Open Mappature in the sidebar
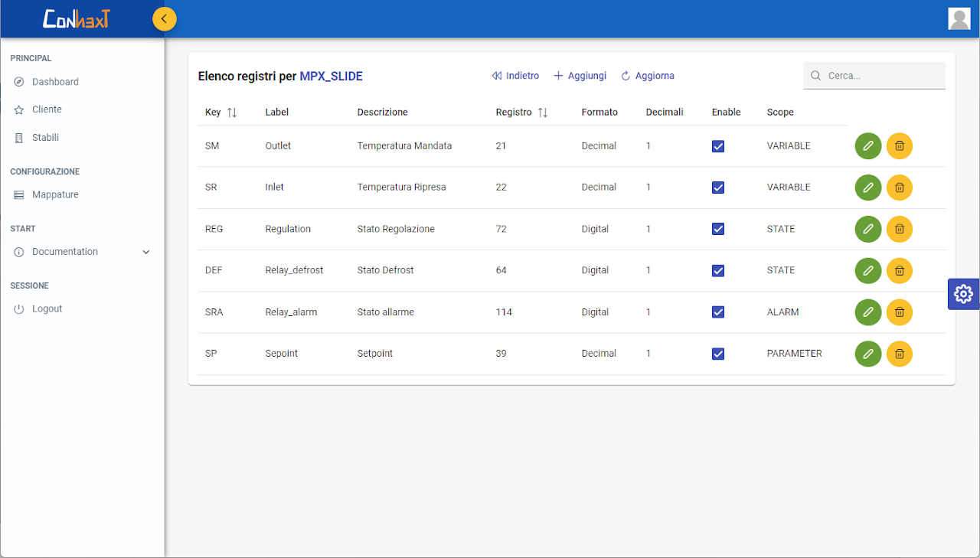980x558 pixels. (x=55, y=195)
